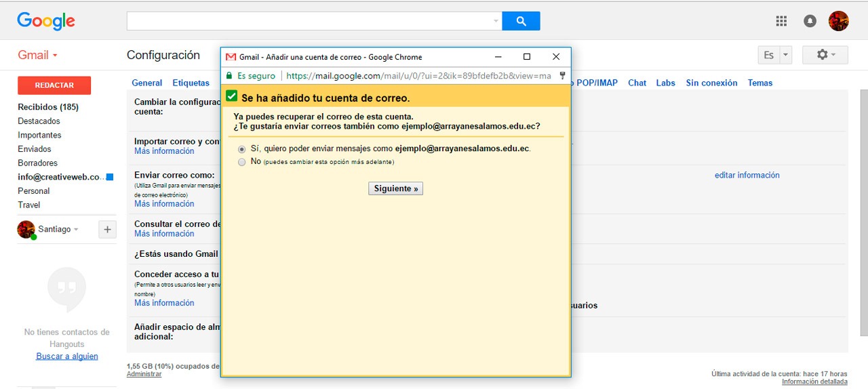Click the Santiago Hangouts avatar
Screen dimensions: 868x389
[26, 229]
